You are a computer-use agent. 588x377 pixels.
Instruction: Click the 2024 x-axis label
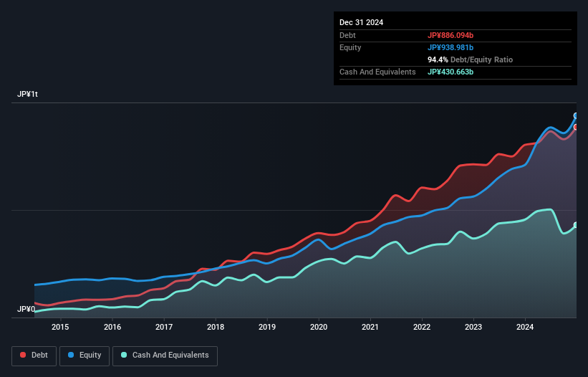coord(525,327)
